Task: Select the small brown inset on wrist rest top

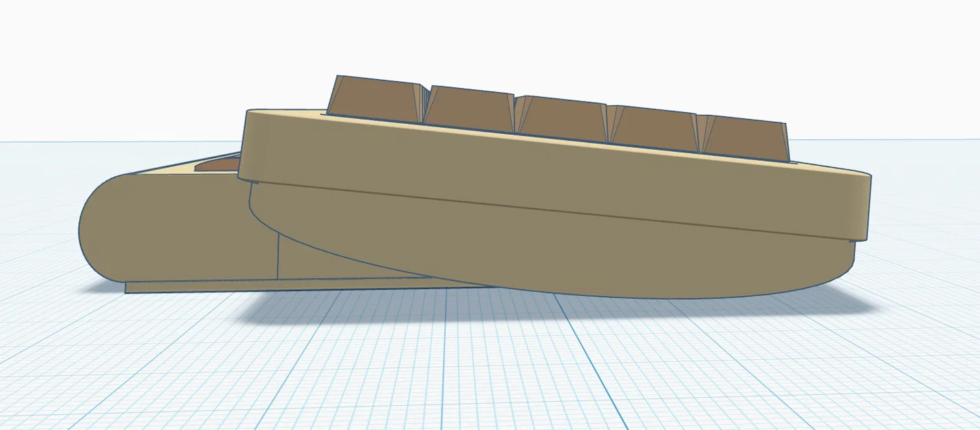Action: coord(218,164)
